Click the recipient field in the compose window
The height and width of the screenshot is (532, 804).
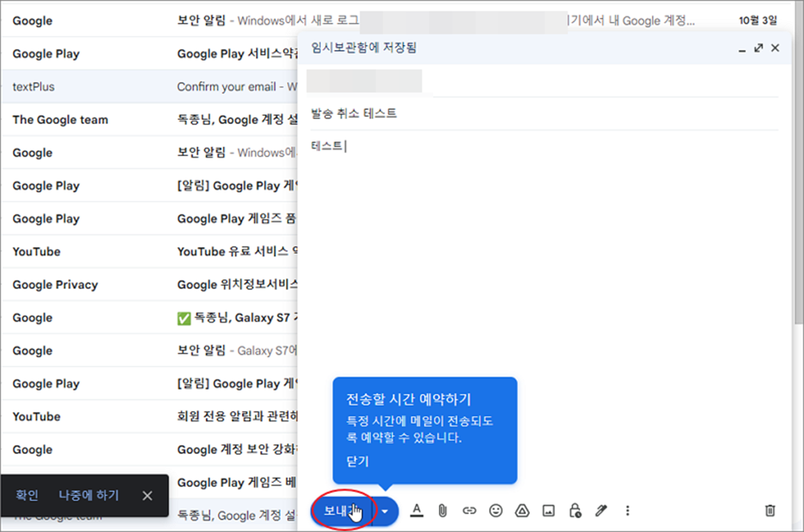(x=544, y=82)
